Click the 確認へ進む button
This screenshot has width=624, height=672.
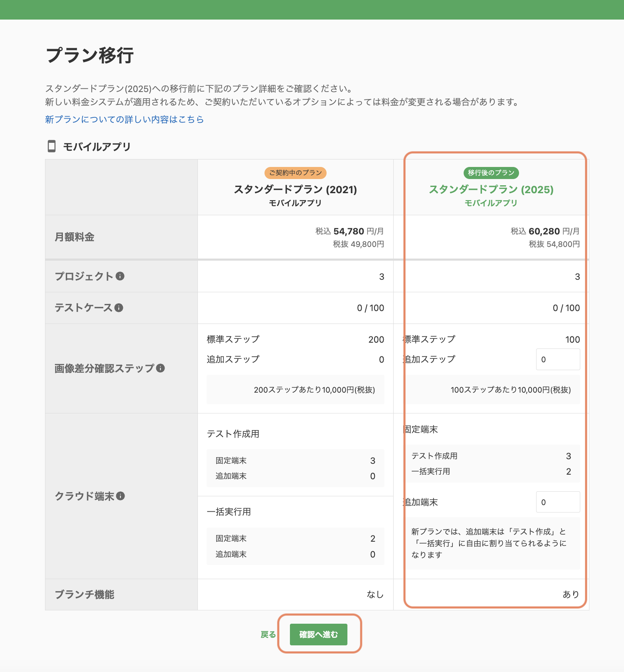[319, 635]
